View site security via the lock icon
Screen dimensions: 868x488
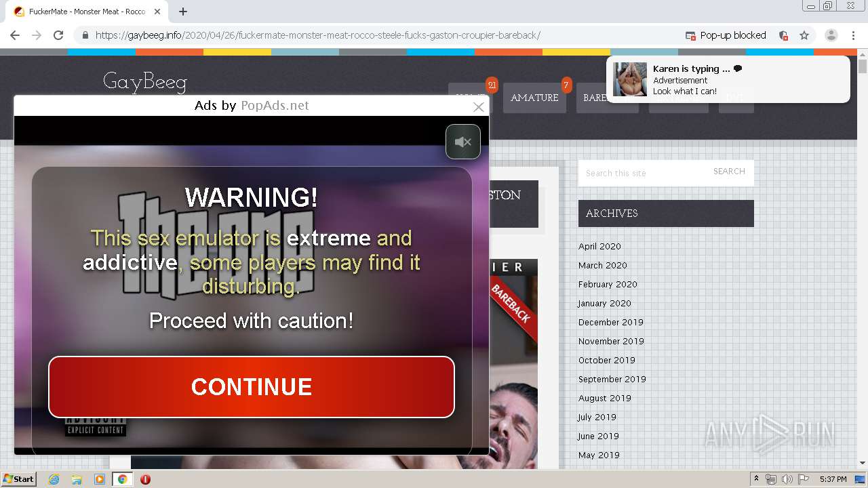pyautogui.click(x=85, y=35)
